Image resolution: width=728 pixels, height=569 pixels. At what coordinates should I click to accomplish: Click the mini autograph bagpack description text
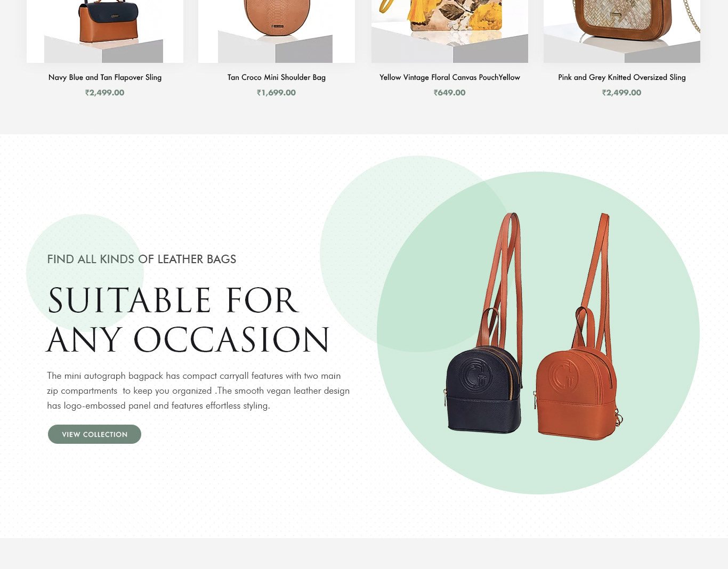198,391
